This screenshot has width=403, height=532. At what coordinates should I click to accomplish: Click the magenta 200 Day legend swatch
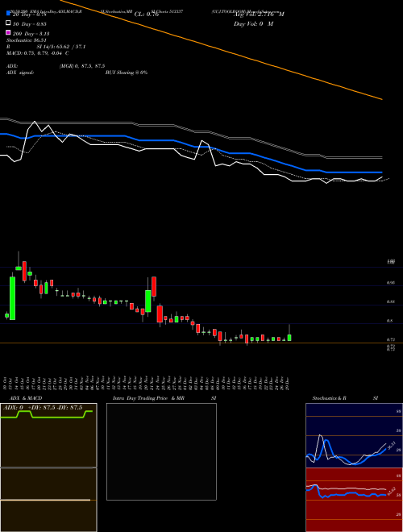[x=8, y=32]
